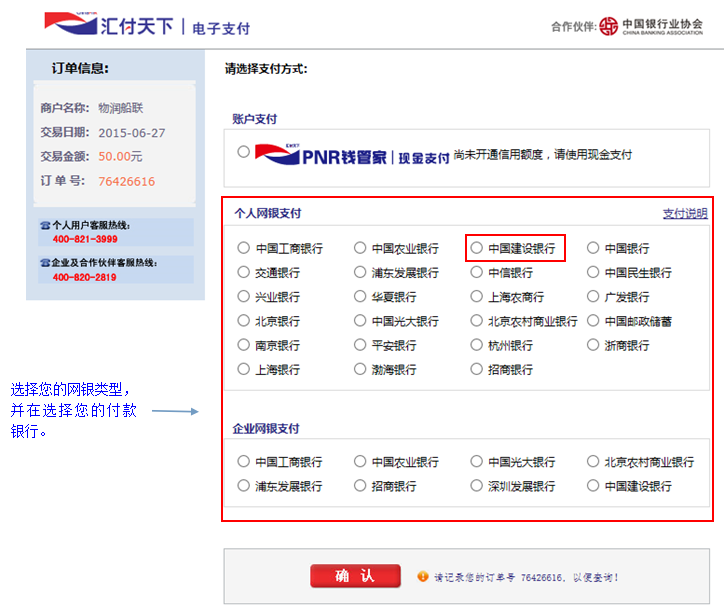
Task: Click the 个人网银支付 section heading
Action: tap(268, 213)
